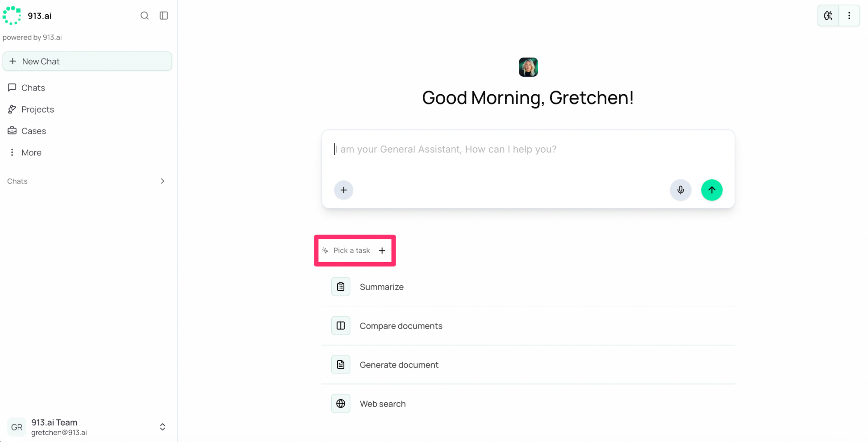This screenshot has width=868, height=442.
Task: Send message with green arrow button
Action: click(712, 190)
